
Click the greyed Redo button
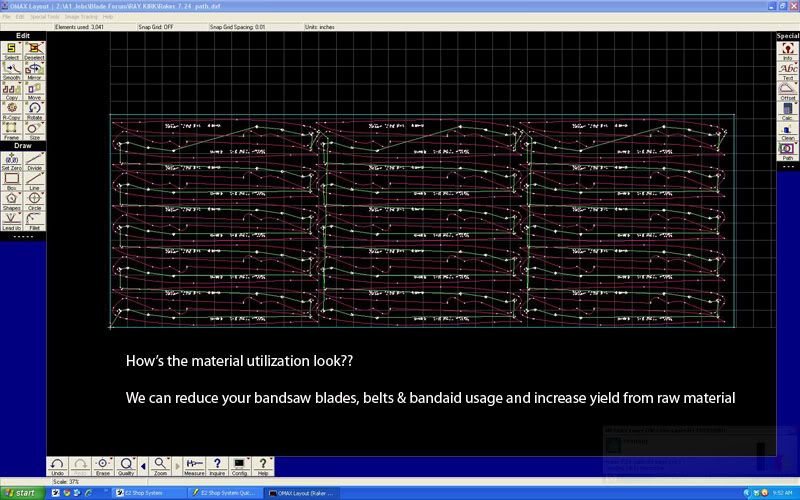point(80,466)
